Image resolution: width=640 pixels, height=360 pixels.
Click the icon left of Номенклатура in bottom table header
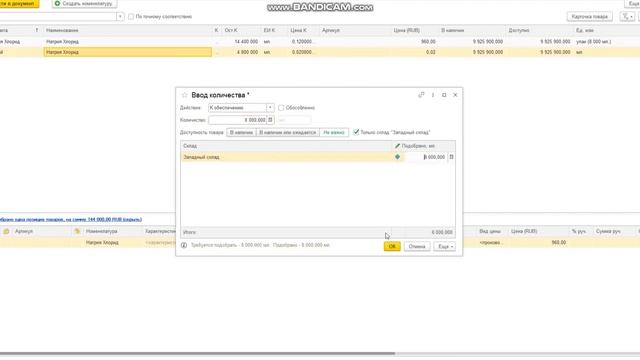pos(77,231)
